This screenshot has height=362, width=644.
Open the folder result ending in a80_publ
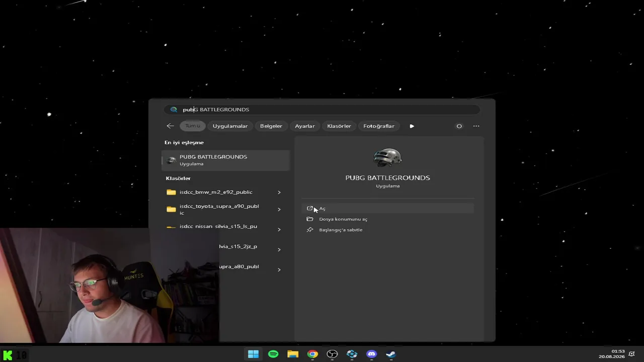pyautogui.click(x=239, y=266)
